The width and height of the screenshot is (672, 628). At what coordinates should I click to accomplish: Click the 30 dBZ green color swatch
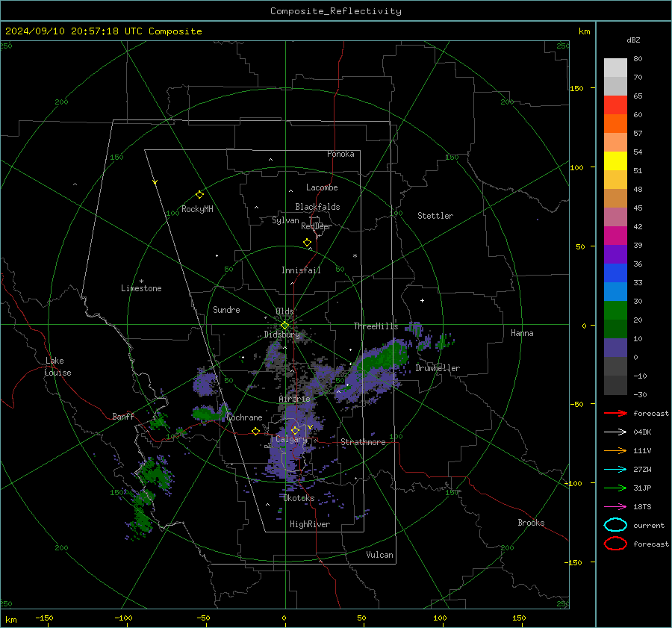pos(615,311)
